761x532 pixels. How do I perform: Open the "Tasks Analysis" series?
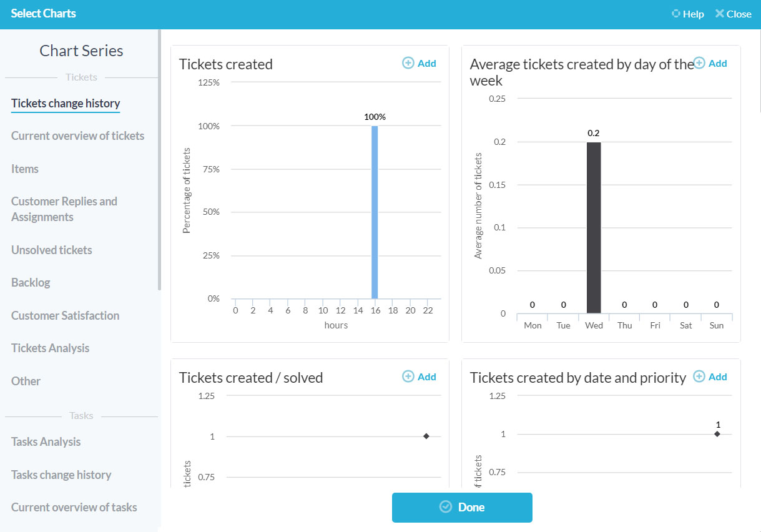point(46,441)
